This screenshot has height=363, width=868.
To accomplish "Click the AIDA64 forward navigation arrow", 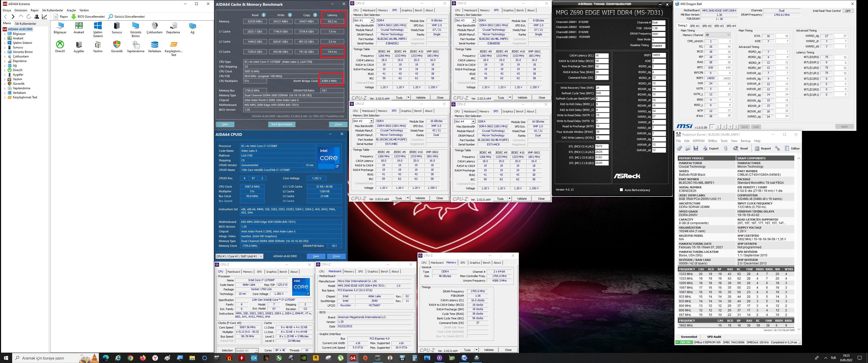I will (13, 16).
